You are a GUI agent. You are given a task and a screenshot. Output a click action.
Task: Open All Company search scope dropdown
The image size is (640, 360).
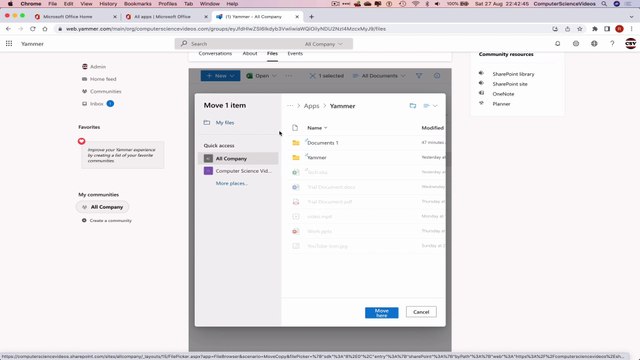pyautogui.click(x=324, y=44)
